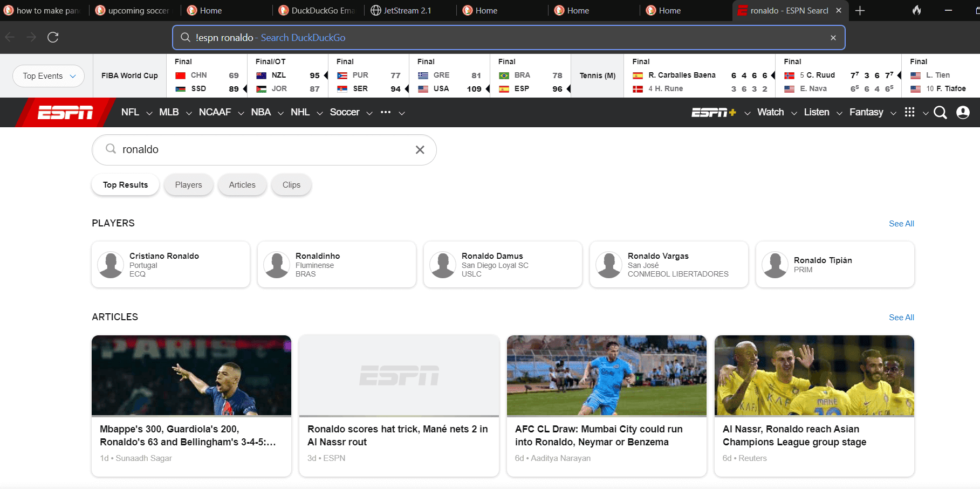Click Ronaldo Damus's avatar icon

tap(443, 265)
